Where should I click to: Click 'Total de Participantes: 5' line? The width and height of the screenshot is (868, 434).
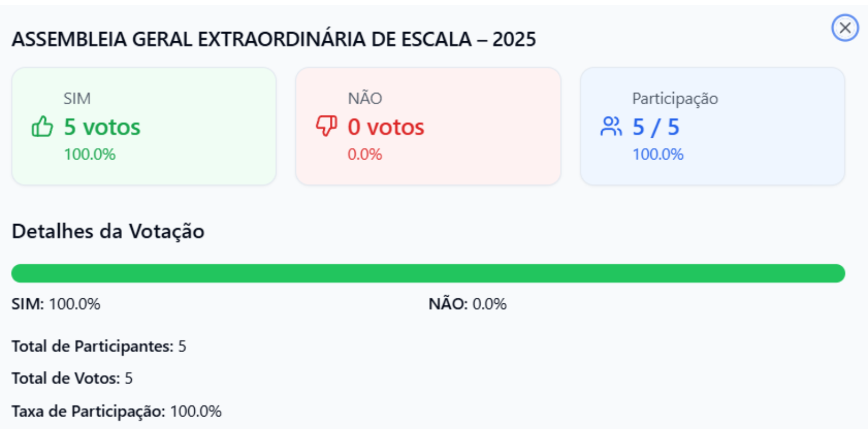(99, 346)
